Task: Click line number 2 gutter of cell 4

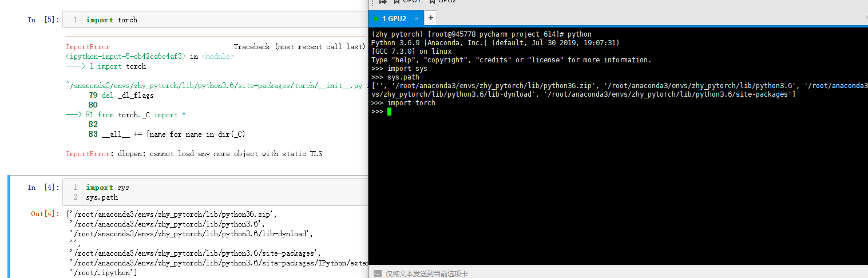Action: click(75, 197)
